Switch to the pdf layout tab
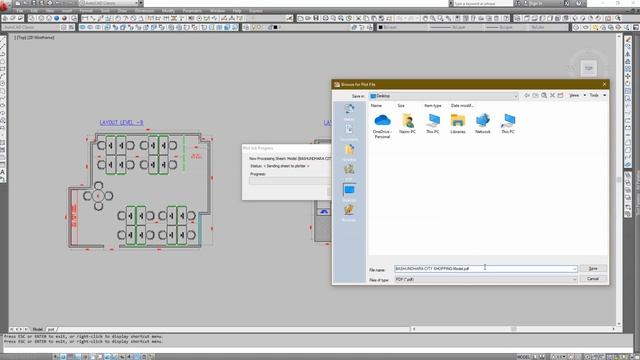Screen dimensions: 640x360 [51, 329]
